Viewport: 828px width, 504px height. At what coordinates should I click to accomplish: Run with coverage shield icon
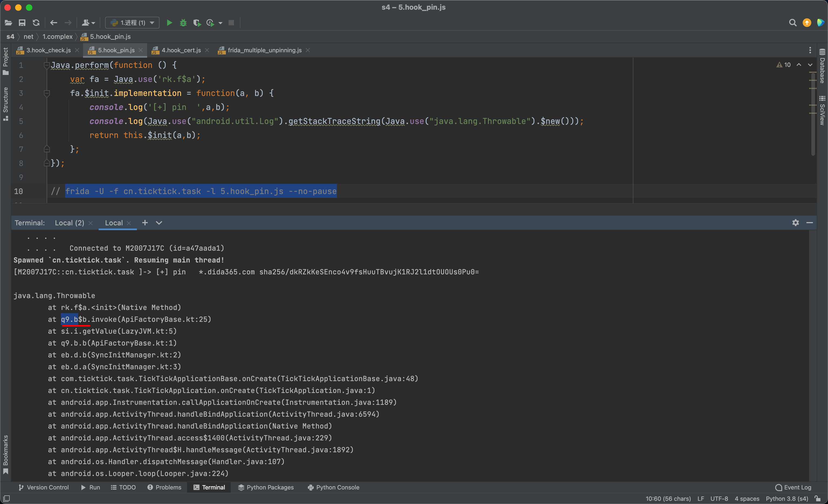[x=197, y=23]
